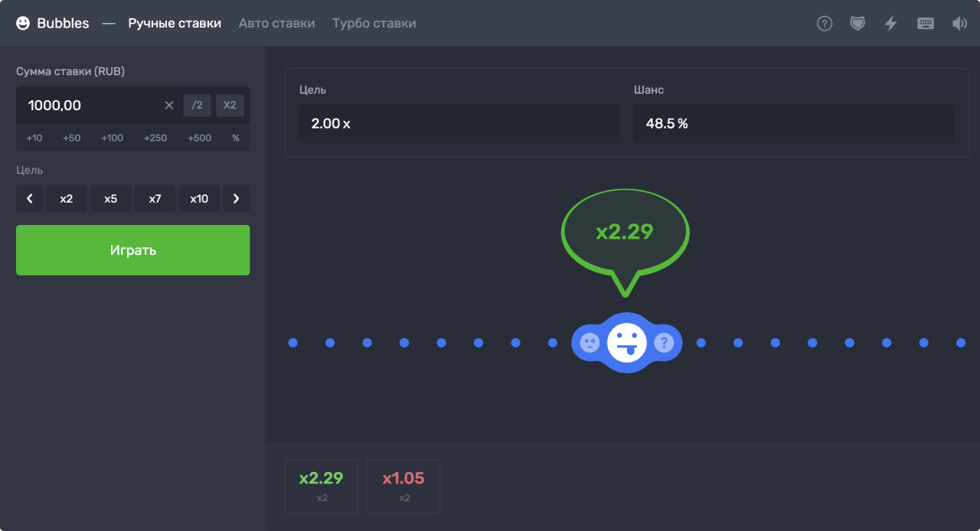Image resolution: width=980 pixels, height=531 pixels.
Task: Click the lightning bolt icon
Action: [x=890, y=24]
